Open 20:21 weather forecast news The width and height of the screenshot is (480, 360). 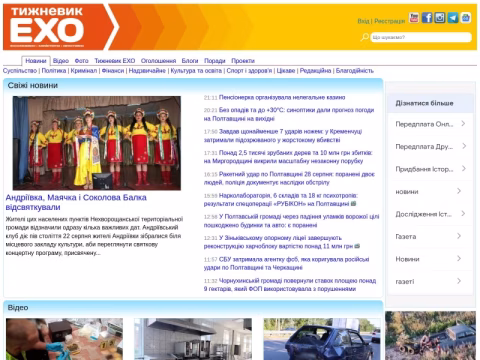click(x=289, y=114)
